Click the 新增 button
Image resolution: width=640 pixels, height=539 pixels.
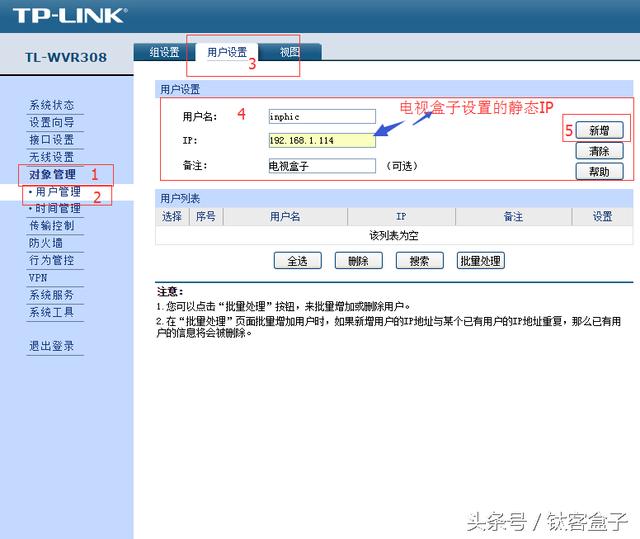(599, 131)
